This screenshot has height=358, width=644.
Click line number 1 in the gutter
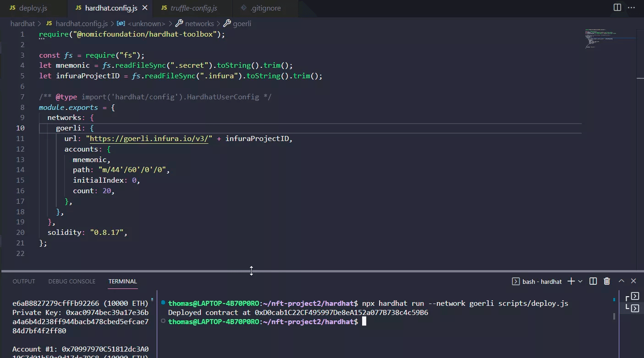coord(22,34)
